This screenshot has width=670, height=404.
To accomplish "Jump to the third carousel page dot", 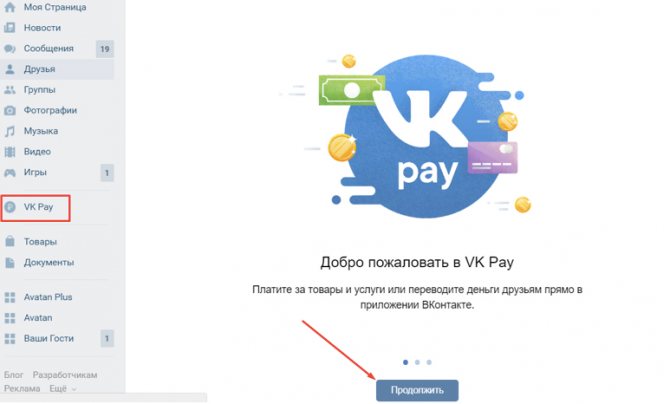I will tap(429, 362).
